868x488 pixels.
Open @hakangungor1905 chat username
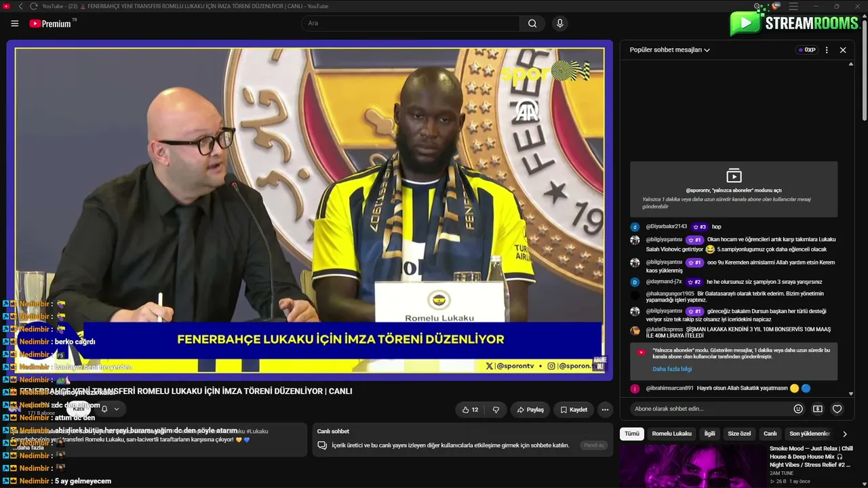670,293
